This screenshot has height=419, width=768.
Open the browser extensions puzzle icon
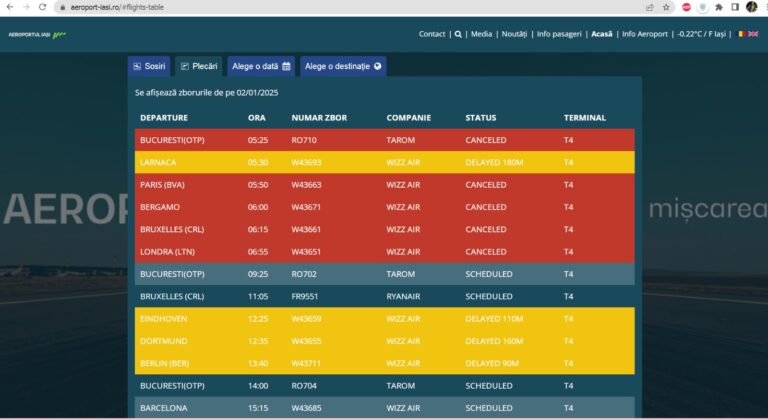tap(719, 7)
